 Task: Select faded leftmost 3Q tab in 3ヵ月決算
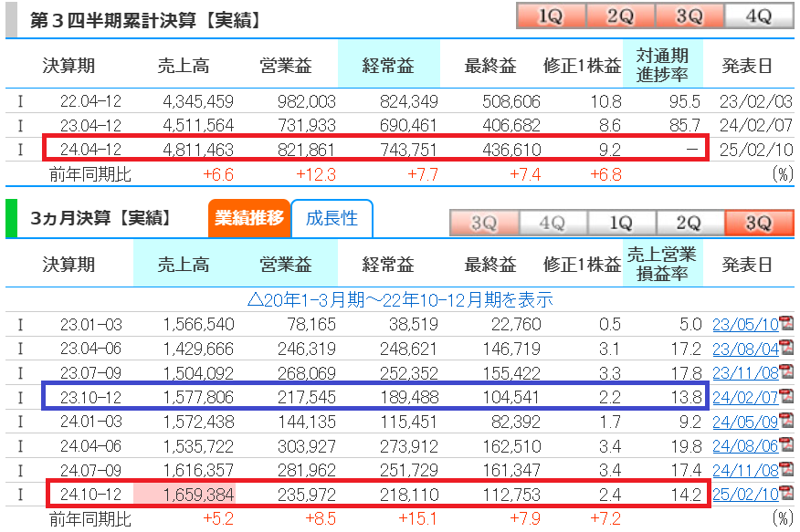(484, 223)
